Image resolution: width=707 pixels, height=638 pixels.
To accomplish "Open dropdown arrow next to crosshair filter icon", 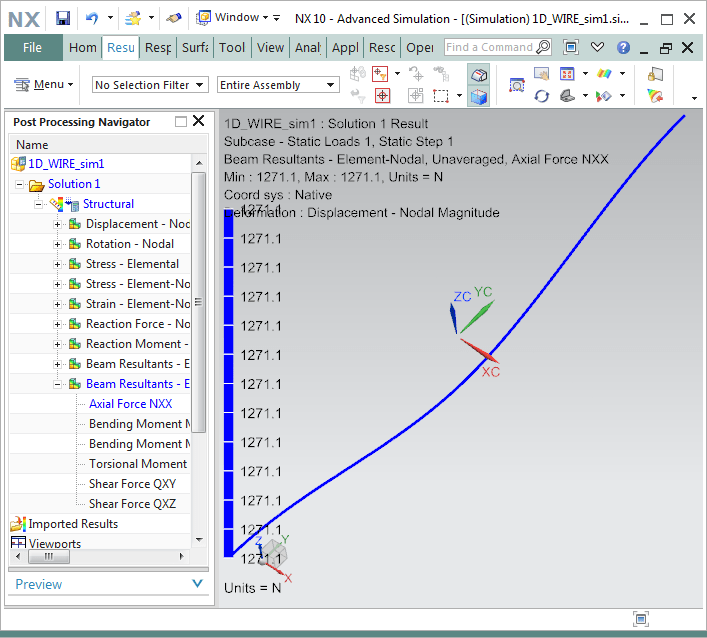I will tap(397, 73).
